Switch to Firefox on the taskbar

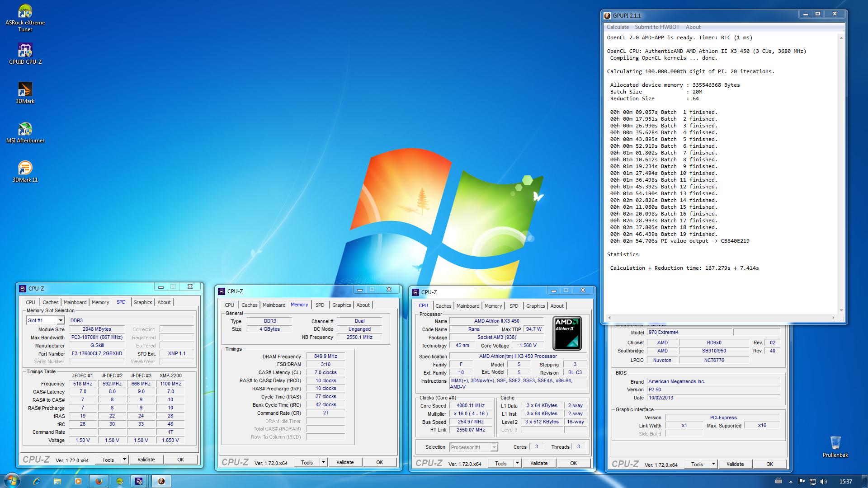click(99, 481)
